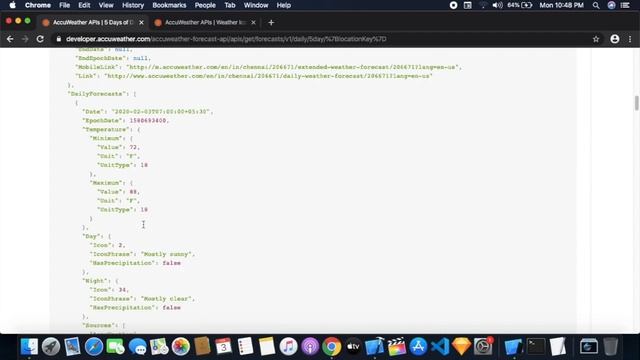
Task: Click the MobileLink m.accuweather.com URL
Action: point(292,67)
